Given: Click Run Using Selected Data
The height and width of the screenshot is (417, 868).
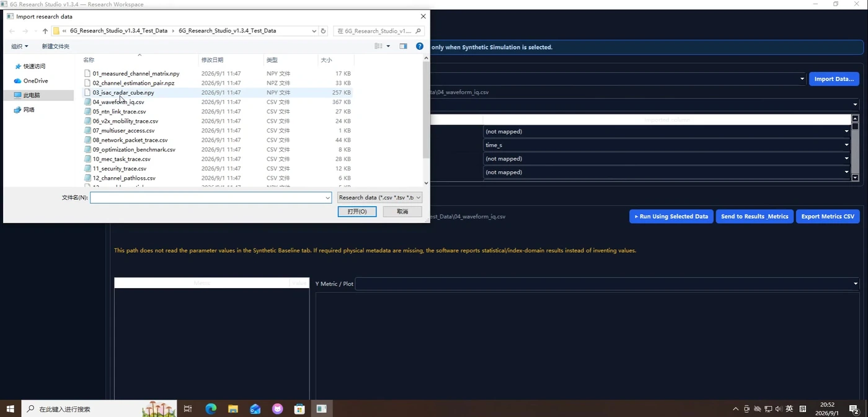Looking at the screenshot, I should coord(671,216).
